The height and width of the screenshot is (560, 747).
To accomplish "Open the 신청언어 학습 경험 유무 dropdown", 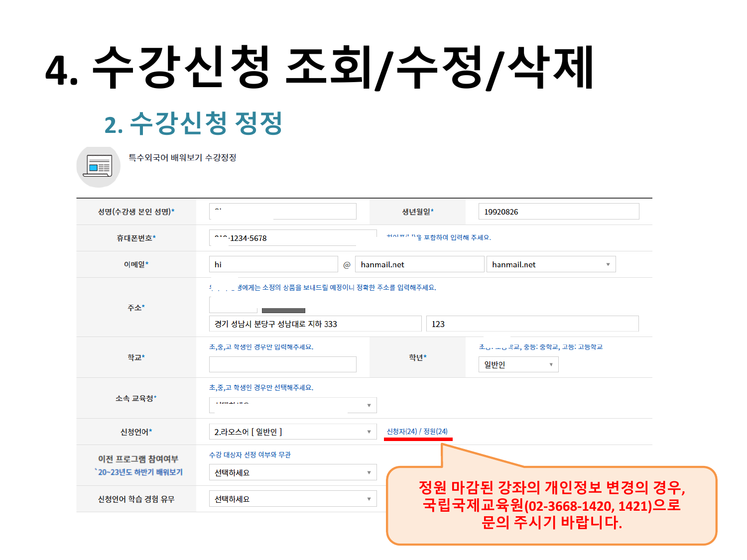I will (292, 499).
